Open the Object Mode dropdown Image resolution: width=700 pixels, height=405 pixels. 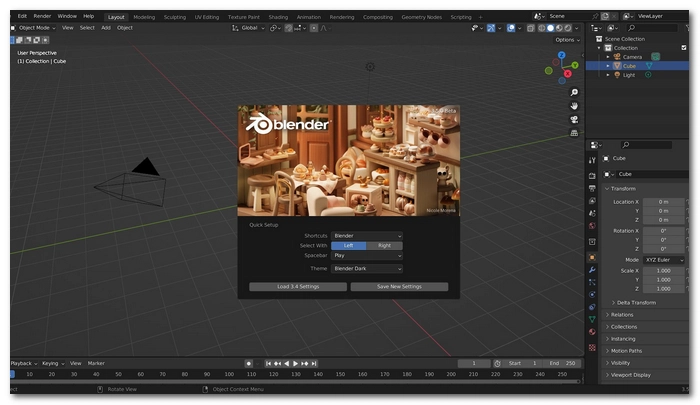click(x=34, y=28)
